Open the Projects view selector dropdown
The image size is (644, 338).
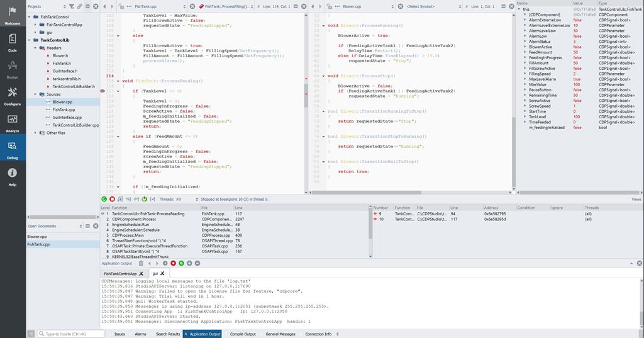47,6
